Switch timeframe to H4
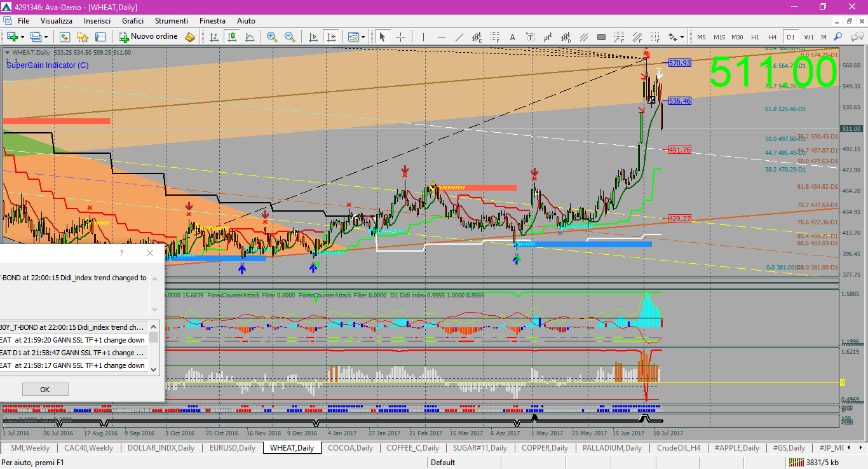Viewport: 868px width, 469px height. (772, 37)
